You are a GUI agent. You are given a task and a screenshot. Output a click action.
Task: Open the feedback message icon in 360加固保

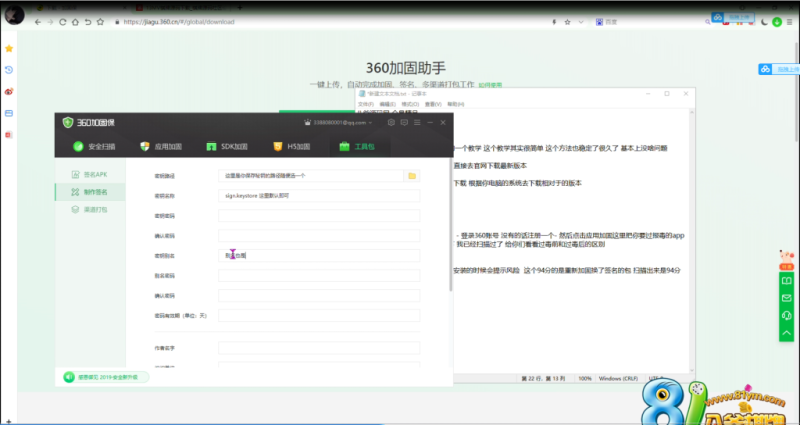click(404, 122)
